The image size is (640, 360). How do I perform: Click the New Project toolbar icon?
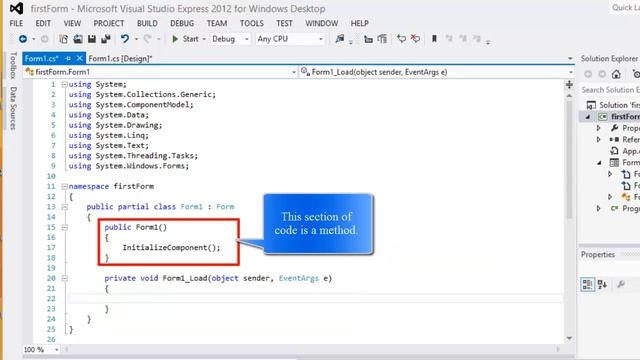[63, 39]
